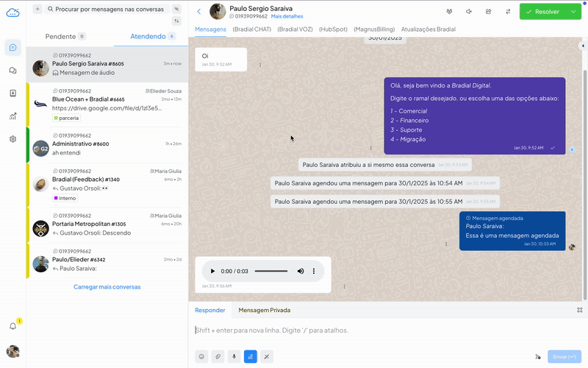Open the audio player's three-dot options menu
The height and width of the screenshot is (368, 588).
pos(314,272)
